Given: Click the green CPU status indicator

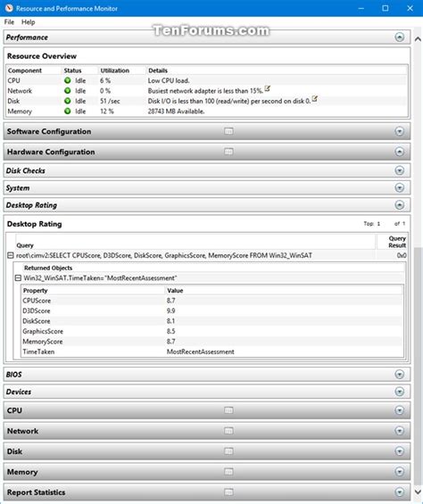Looking at the screenshot, I should [68, 80].
